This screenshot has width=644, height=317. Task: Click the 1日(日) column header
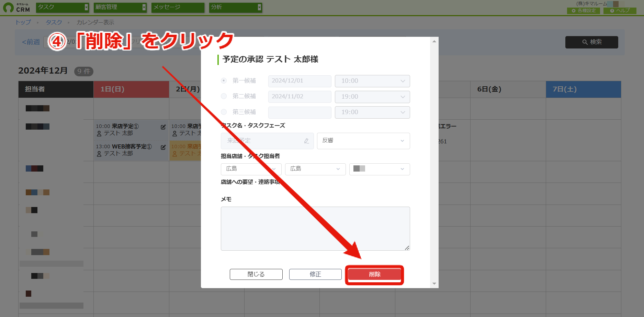pyautogui.click(x=131, y=89)
